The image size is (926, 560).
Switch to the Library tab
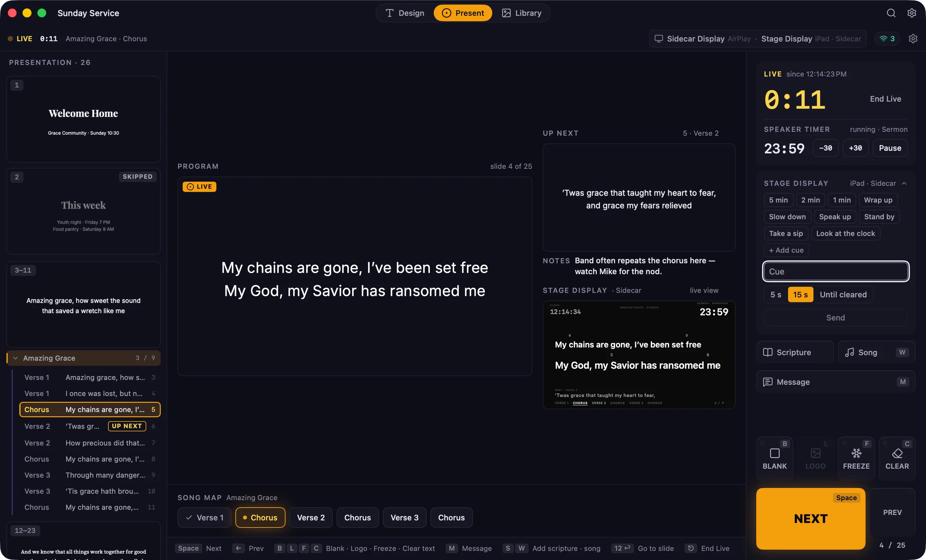point(521,13)
